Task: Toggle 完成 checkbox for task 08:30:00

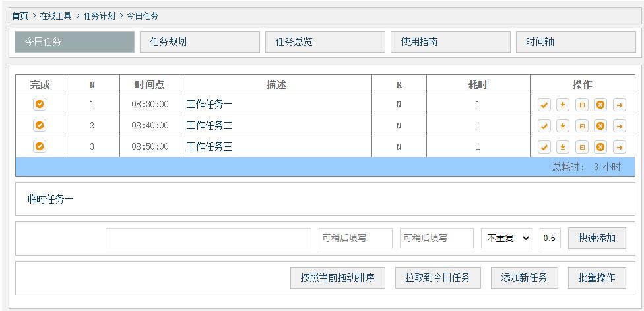Action: [x=40, y=104]
